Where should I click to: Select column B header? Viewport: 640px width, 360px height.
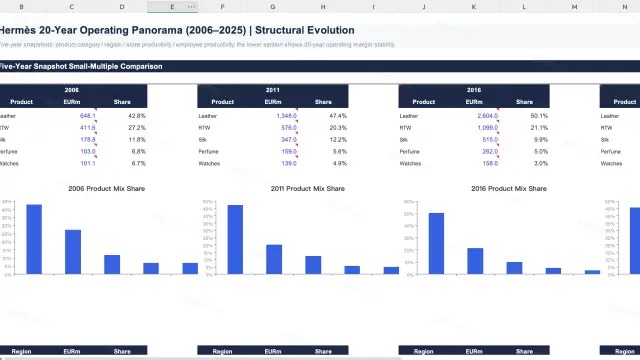21,7
